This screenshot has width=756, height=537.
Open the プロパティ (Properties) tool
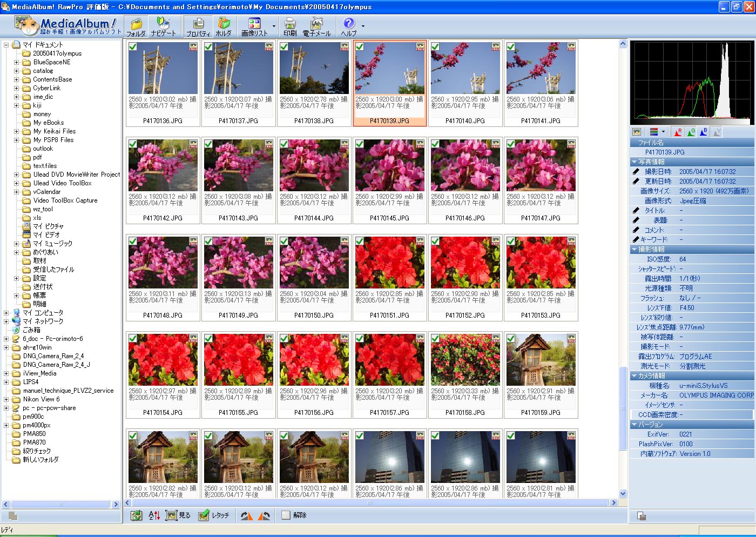(x=198, y=26)
